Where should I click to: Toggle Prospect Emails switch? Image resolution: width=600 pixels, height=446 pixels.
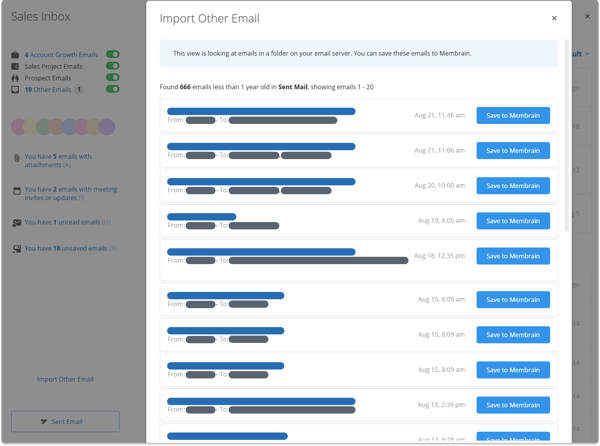[112, 77]
